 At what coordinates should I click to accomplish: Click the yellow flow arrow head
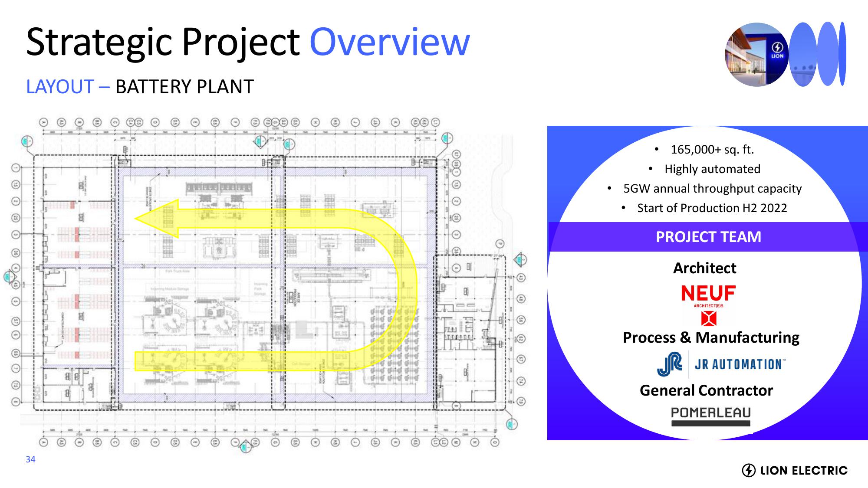pyautogui.click(x=157, y=219)
